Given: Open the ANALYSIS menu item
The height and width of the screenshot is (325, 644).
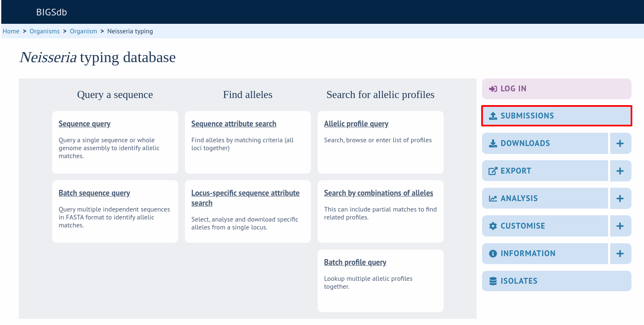Looking at the screenshot, I should (545, 199).
